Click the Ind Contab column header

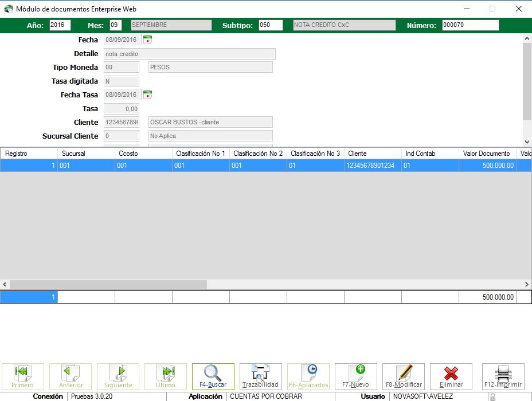(x=430, y=154)
